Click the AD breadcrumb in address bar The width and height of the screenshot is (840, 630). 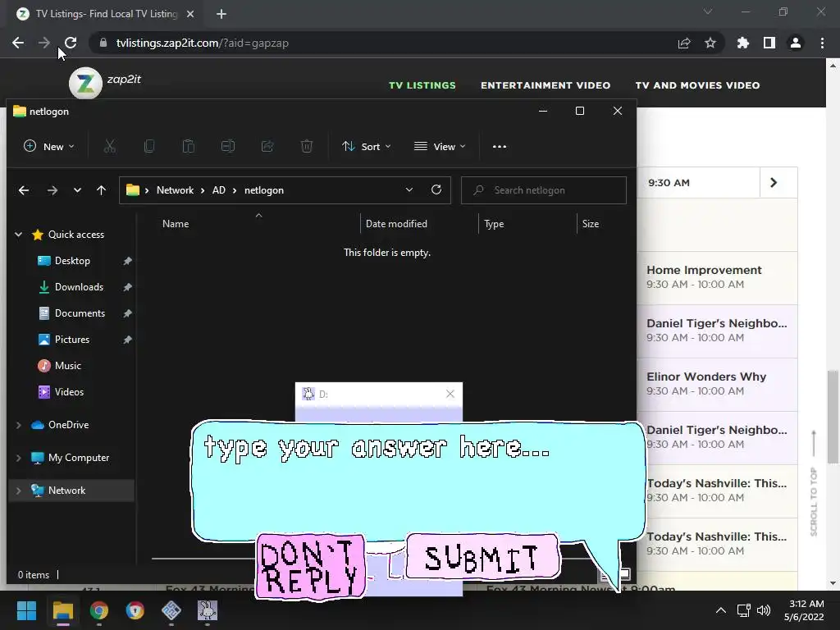point(218,190)
